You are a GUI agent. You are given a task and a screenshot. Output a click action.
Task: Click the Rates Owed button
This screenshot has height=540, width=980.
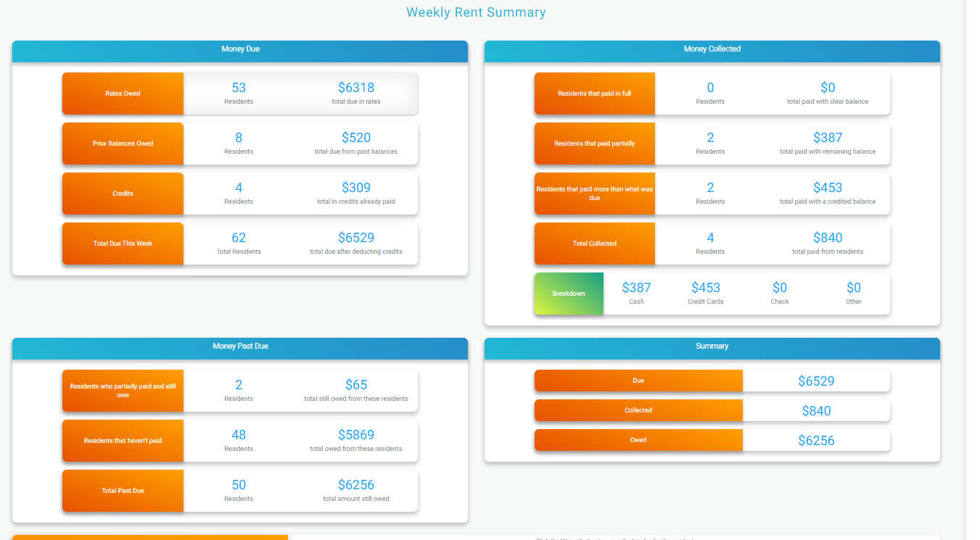click(x=123, y=93)
